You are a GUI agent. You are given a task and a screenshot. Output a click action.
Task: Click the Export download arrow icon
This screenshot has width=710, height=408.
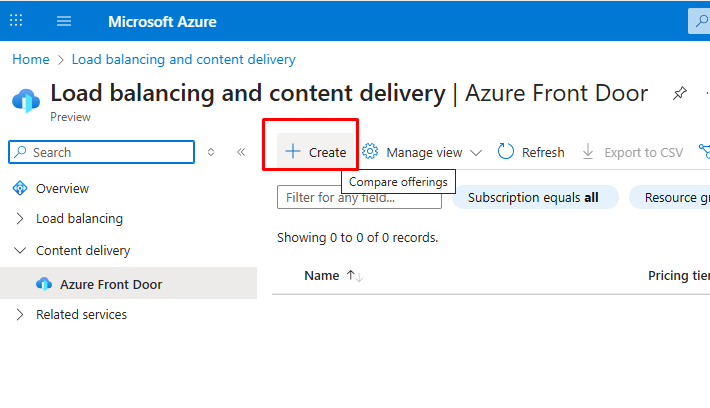click(588, 151)
